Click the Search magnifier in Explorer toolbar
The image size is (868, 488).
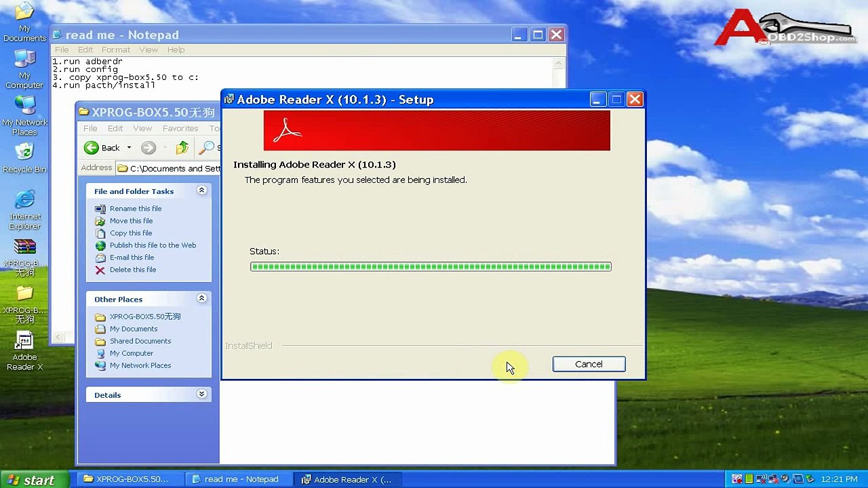[206, 148]
